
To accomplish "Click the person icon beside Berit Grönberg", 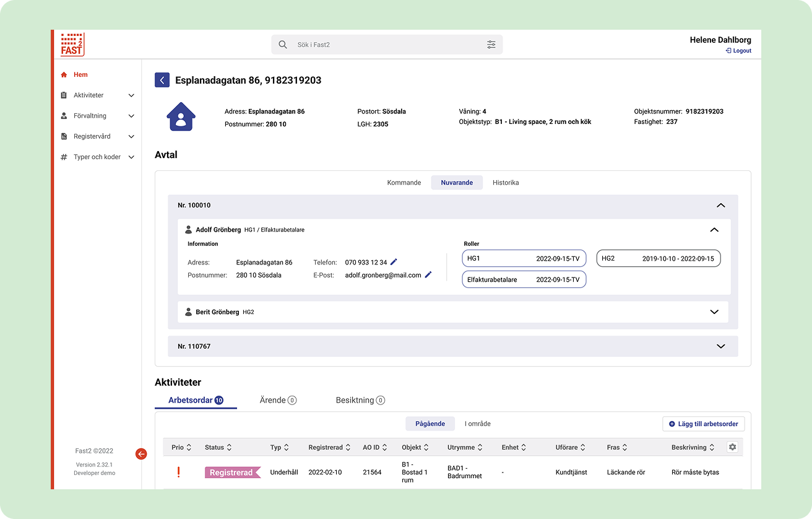I will point(189,312).
